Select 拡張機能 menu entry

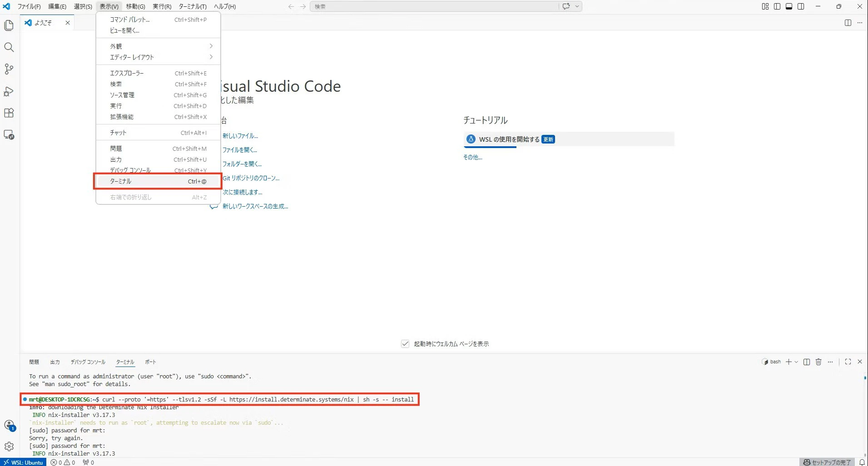click(x=158, y=117)
